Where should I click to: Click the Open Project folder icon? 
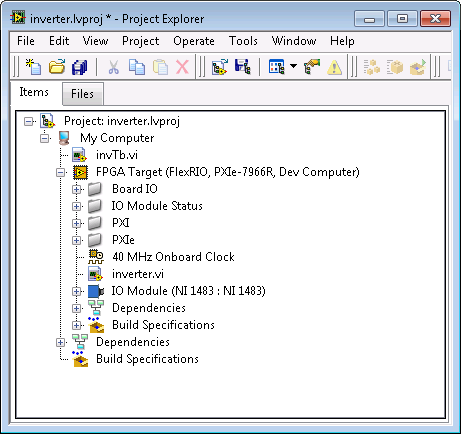[57, 67]
